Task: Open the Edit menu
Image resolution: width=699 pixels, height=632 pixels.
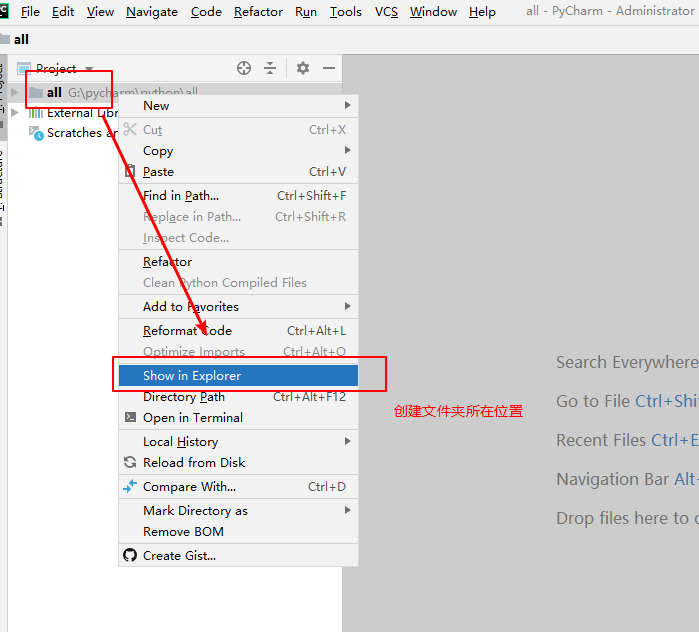Action: [x=63, y=12]
